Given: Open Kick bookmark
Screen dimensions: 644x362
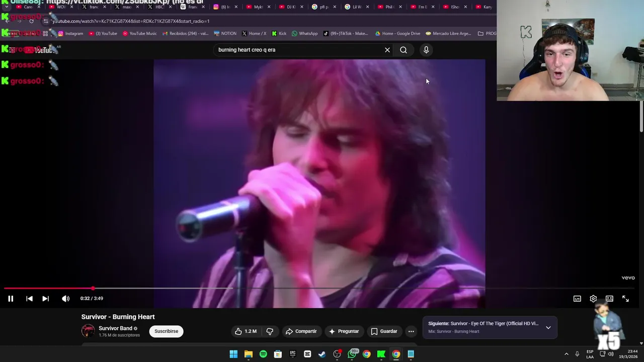Looking at the screenshot, I should coord(279,34).
